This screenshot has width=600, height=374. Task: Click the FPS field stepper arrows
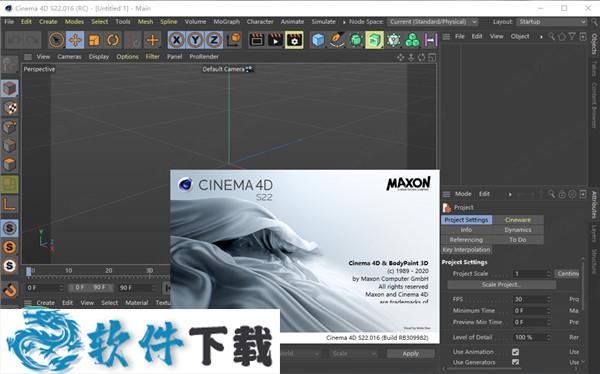coord(548,299)
